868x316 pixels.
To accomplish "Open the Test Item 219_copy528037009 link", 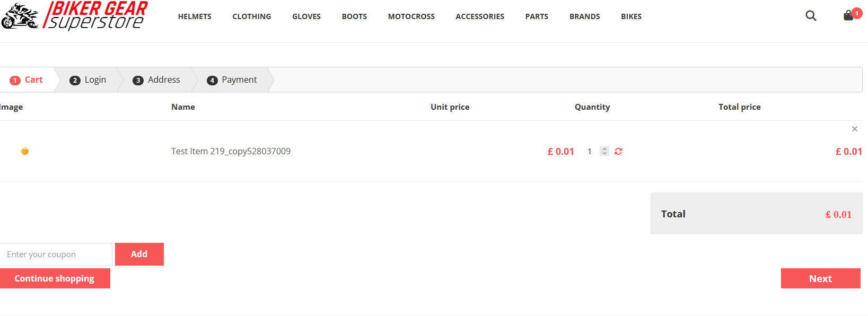I will coord(231,152).
